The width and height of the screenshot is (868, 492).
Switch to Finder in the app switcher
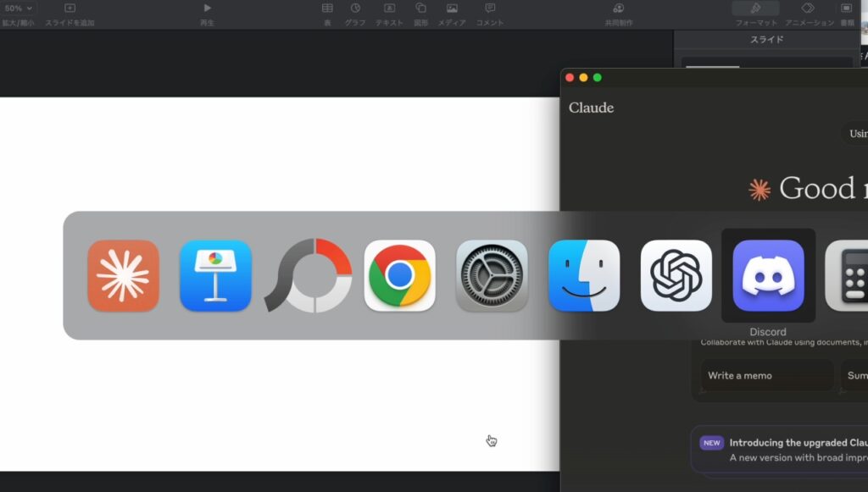tap(584, 275)
